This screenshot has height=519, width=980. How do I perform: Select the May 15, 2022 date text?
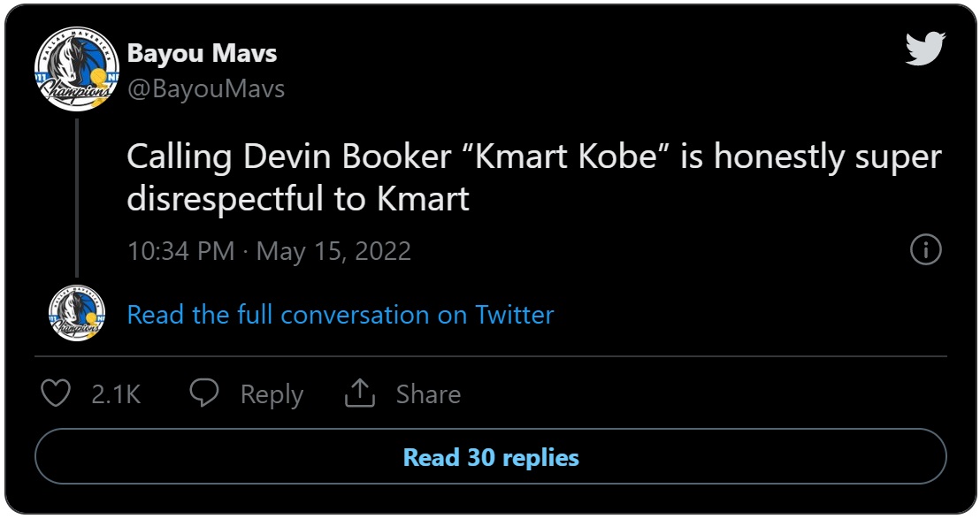tap(333, 251)
